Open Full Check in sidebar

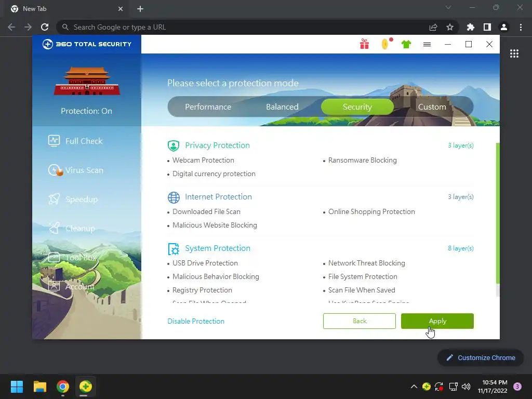pos(75,141)
